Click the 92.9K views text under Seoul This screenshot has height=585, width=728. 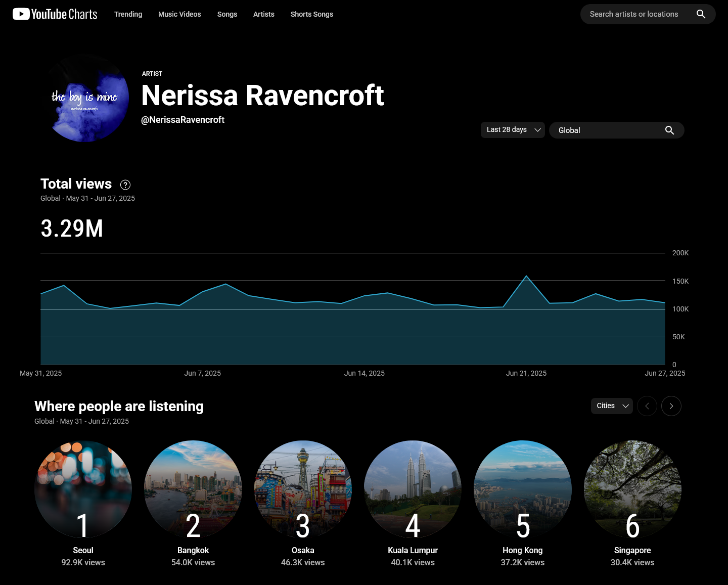[x=83, y=562]
